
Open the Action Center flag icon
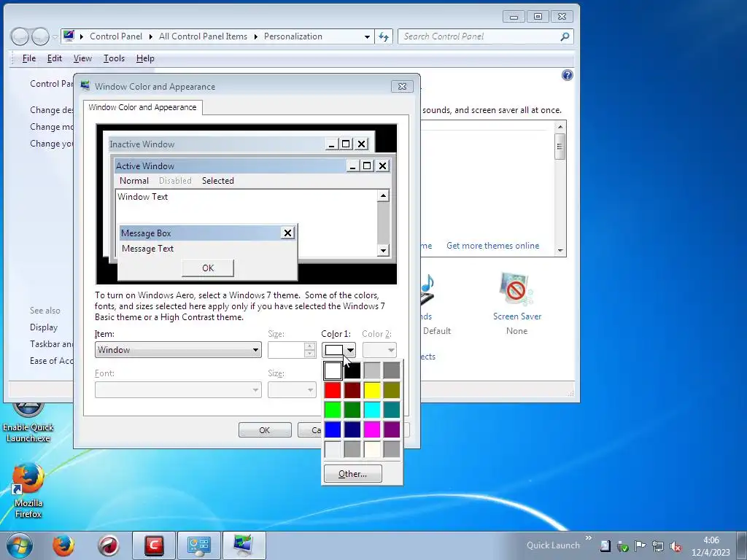(640, 546)
